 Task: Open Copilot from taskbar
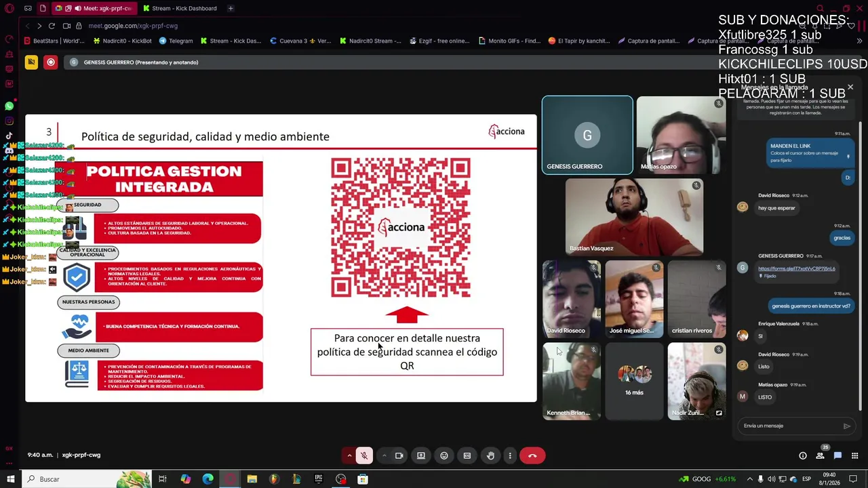click(x=186, y=479)
